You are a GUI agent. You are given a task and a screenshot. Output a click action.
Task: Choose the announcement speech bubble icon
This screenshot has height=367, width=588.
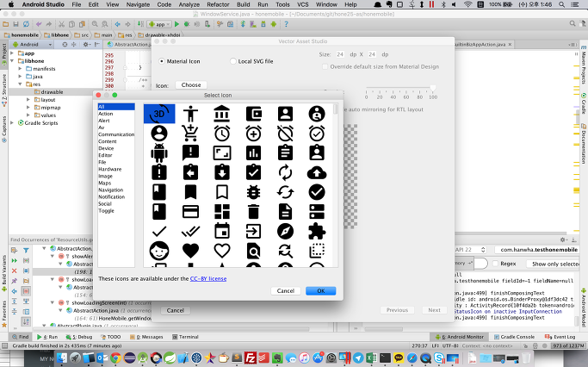pos(190,152)
